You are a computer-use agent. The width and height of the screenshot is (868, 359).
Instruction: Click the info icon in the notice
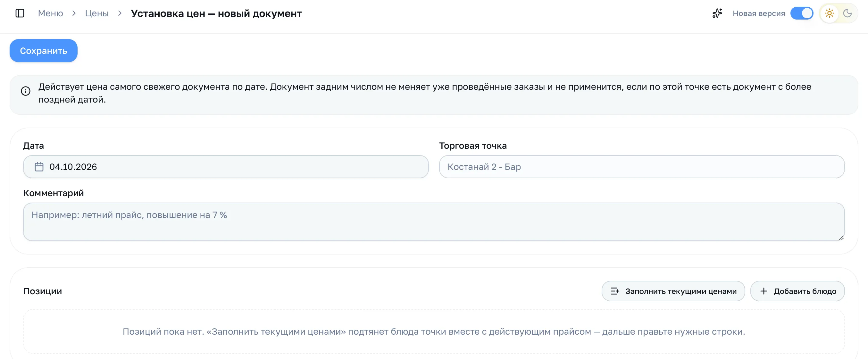(26, 91)
